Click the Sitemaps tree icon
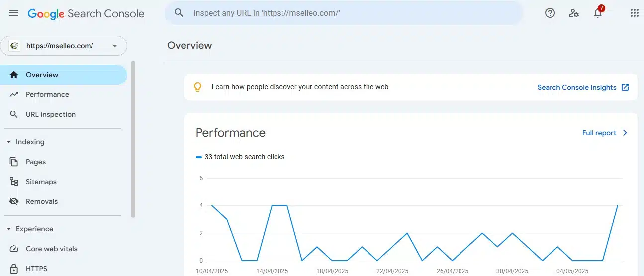The image size is (644, 276). pos(14,182)
